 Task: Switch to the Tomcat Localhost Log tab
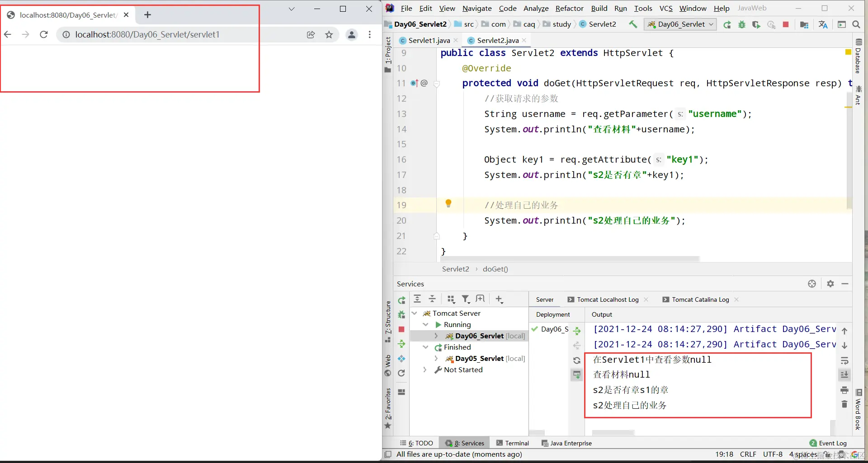(x=608, y=299)
